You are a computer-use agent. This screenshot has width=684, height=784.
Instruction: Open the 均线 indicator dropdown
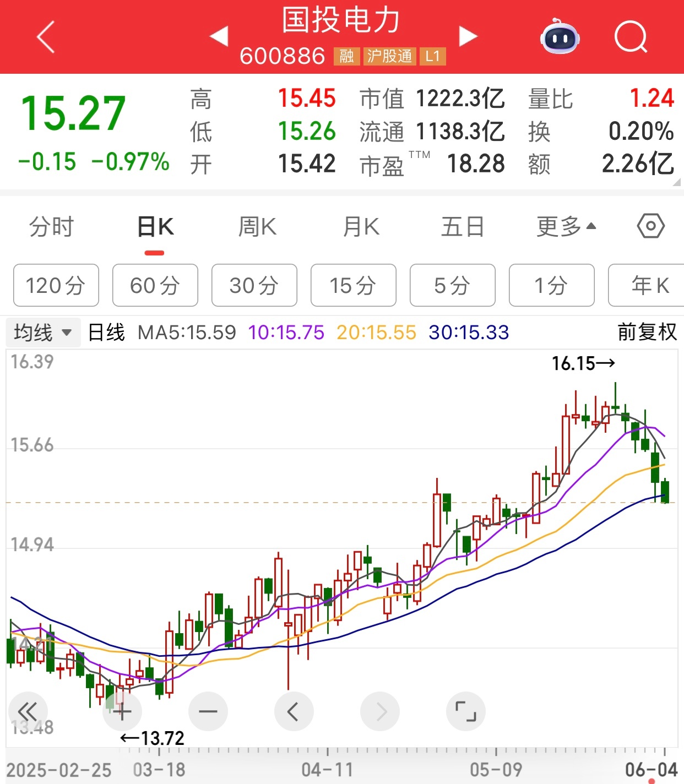coord(44,333)
